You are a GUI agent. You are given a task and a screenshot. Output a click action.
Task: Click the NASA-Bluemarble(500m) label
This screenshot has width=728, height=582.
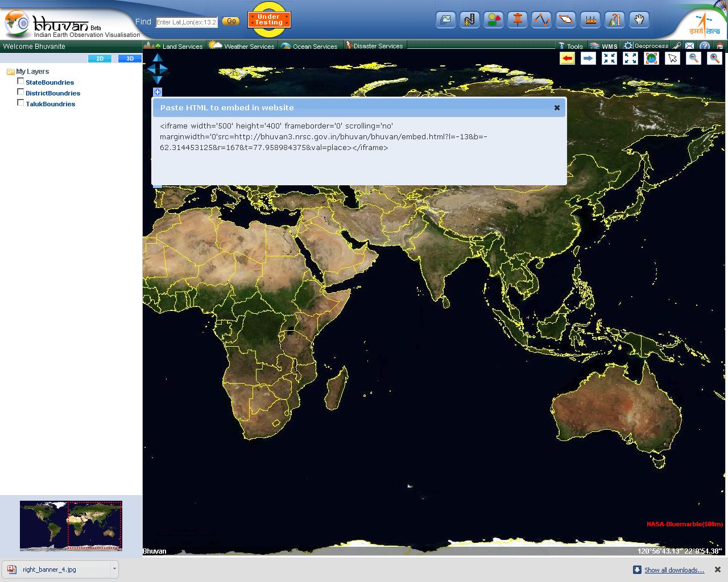click(685, 524)
